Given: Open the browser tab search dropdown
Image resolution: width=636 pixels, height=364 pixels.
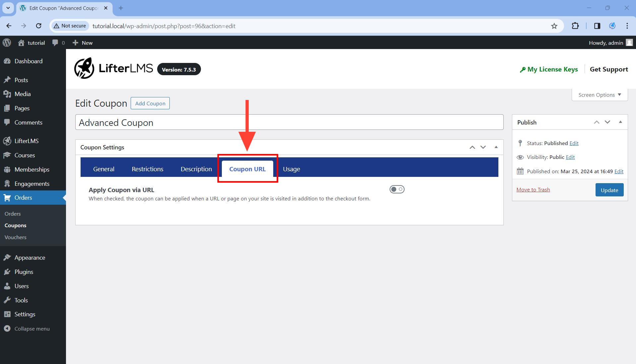Looking at the screenshot, I should click(x=8, y=8).
